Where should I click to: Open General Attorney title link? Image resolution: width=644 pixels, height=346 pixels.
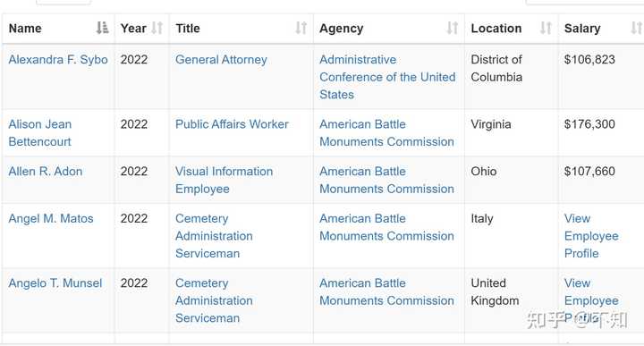[221, 60]
